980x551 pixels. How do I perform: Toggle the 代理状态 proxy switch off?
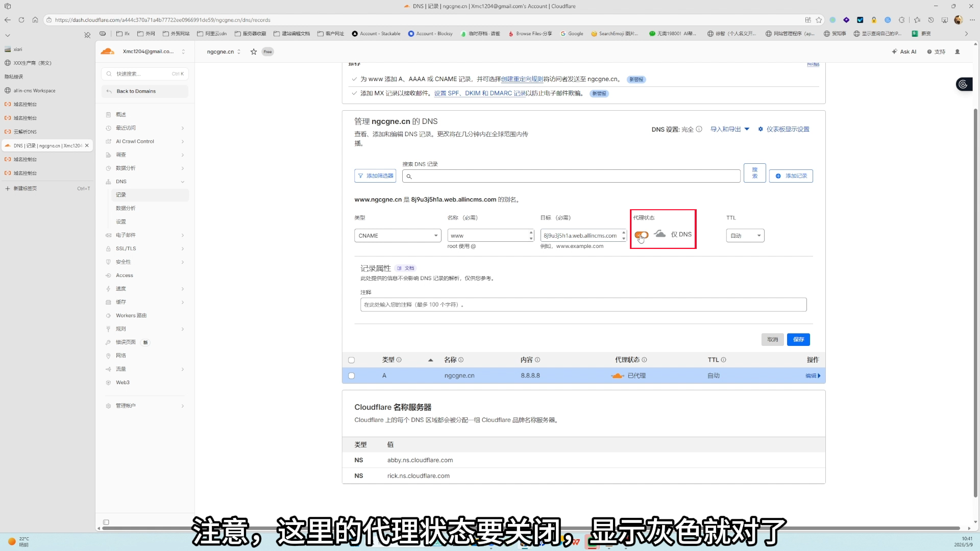click(642, 235)
